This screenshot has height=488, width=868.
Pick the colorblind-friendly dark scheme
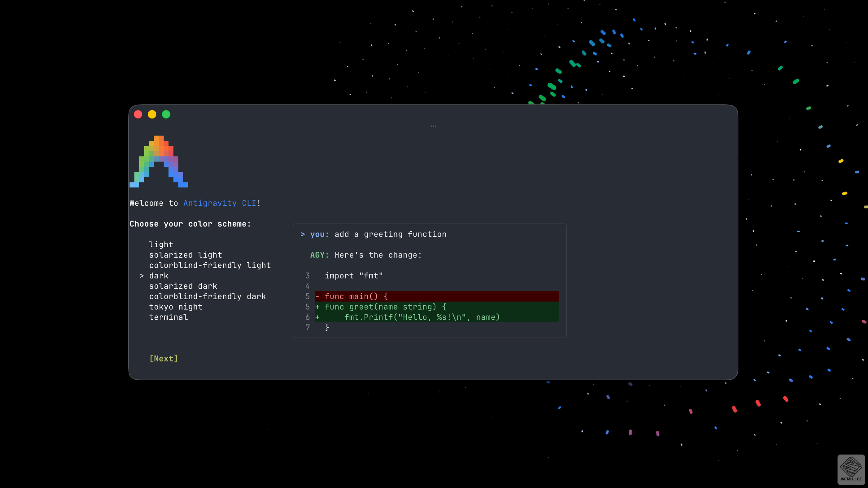[208, 296]
